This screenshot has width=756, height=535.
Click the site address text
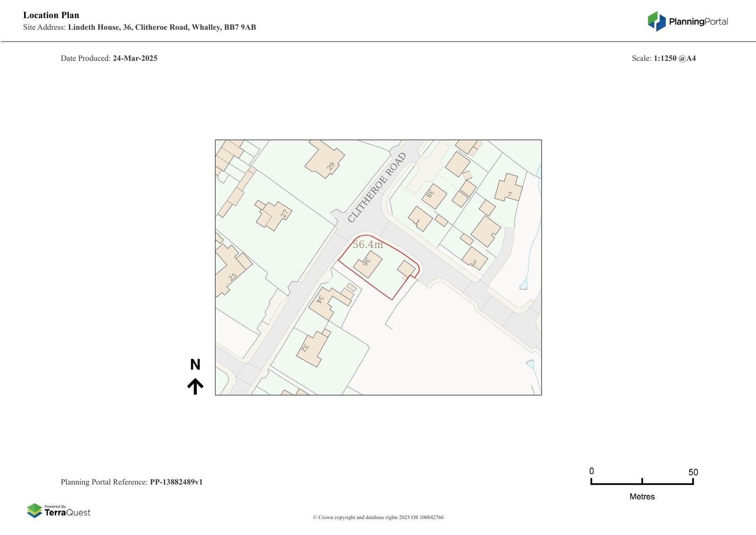139,27
